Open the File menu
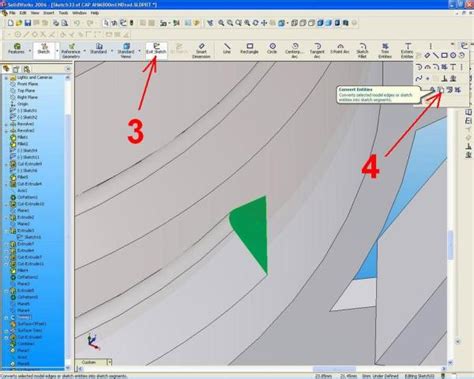This screenshot has height=379, width=474. [12, 13]
